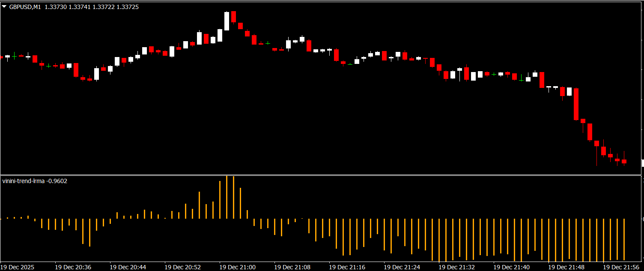Click the 19 Dec 21:00 time label
The height and width of the screenshot is (271, 644).
[x=237, y=267]
